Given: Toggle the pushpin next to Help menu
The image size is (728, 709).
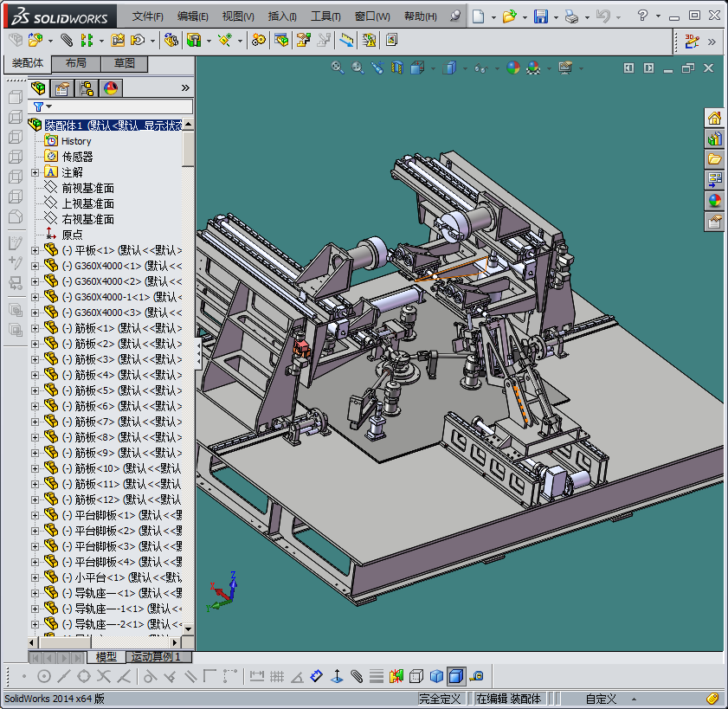Looking at the screenshot, I should [456, 16].
